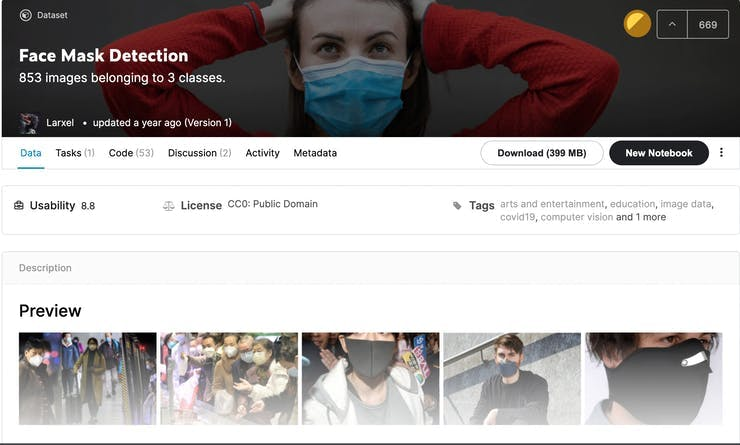Click the computer vision tag

(577, 217)
